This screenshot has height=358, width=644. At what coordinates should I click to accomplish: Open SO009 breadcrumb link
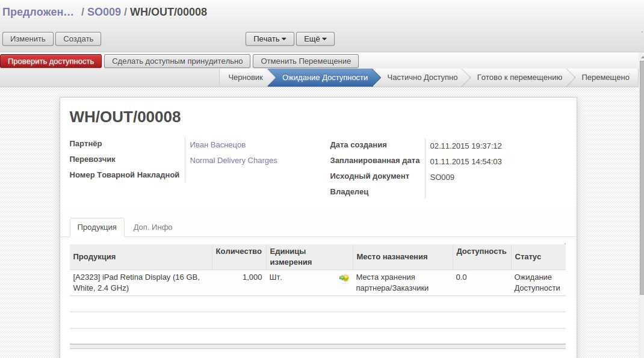point(104,12)
